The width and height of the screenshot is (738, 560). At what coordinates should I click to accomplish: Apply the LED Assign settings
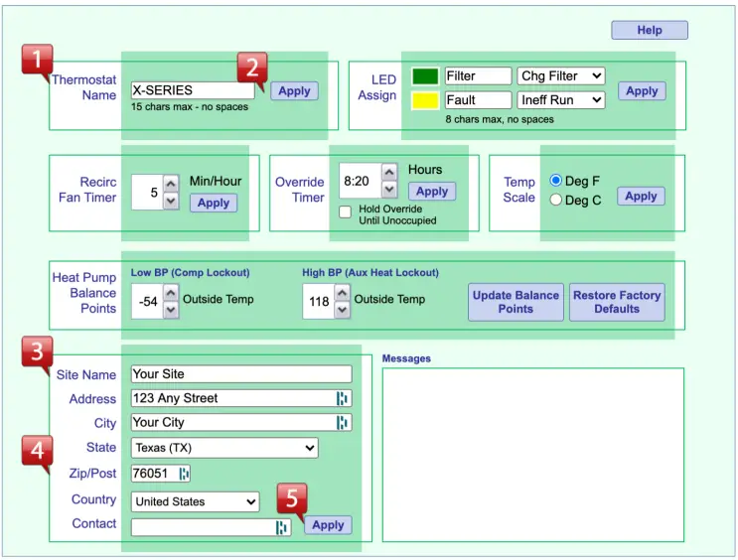coord(642,90)
